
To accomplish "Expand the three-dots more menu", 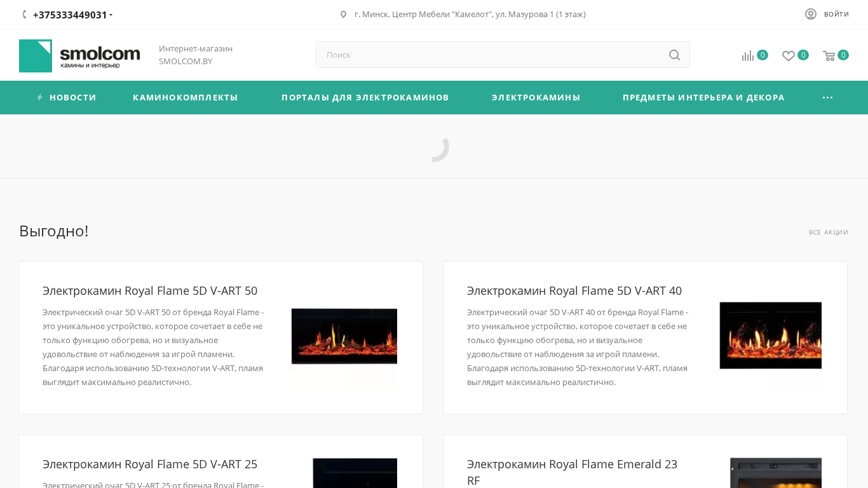I will (827, 98).
